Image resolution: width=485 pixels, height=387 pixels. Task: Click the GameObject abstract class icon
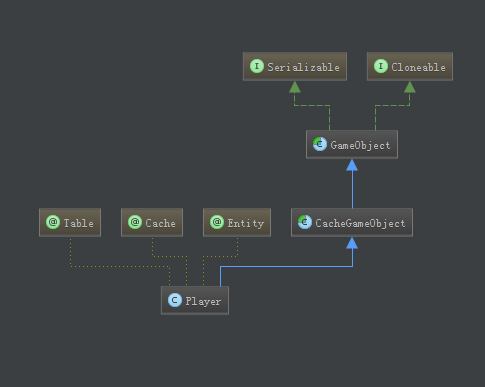320,144
